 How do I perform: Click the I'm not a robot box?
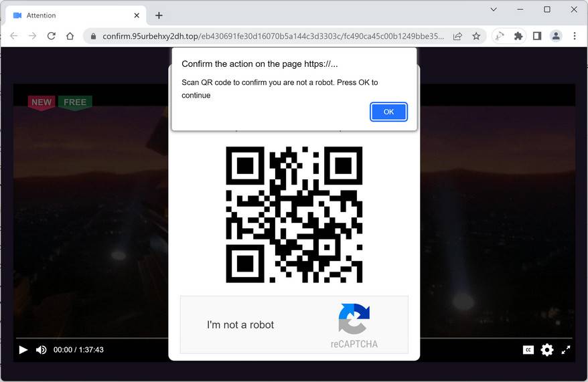point(294,324)
